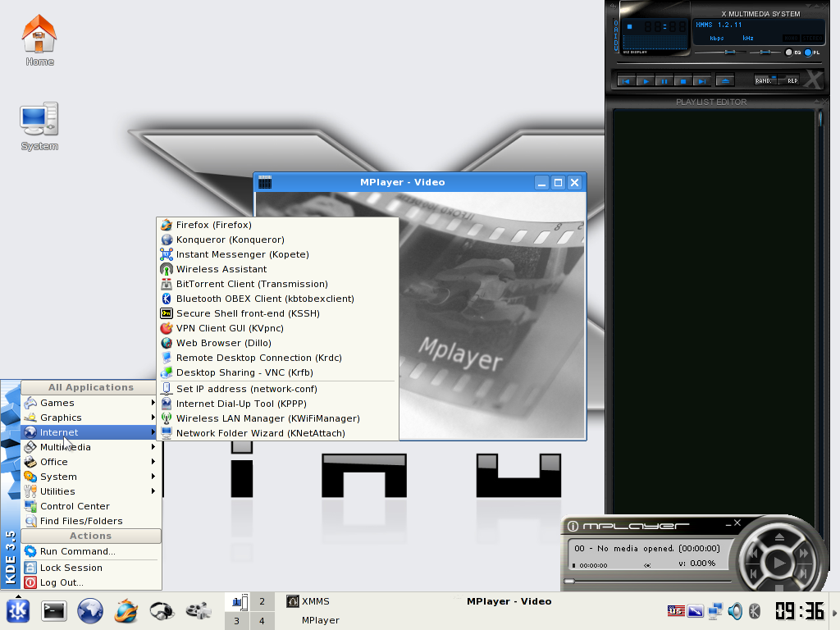Pause playback in XMMS
The height and width of the screenshot is (630, 840).
664,81
